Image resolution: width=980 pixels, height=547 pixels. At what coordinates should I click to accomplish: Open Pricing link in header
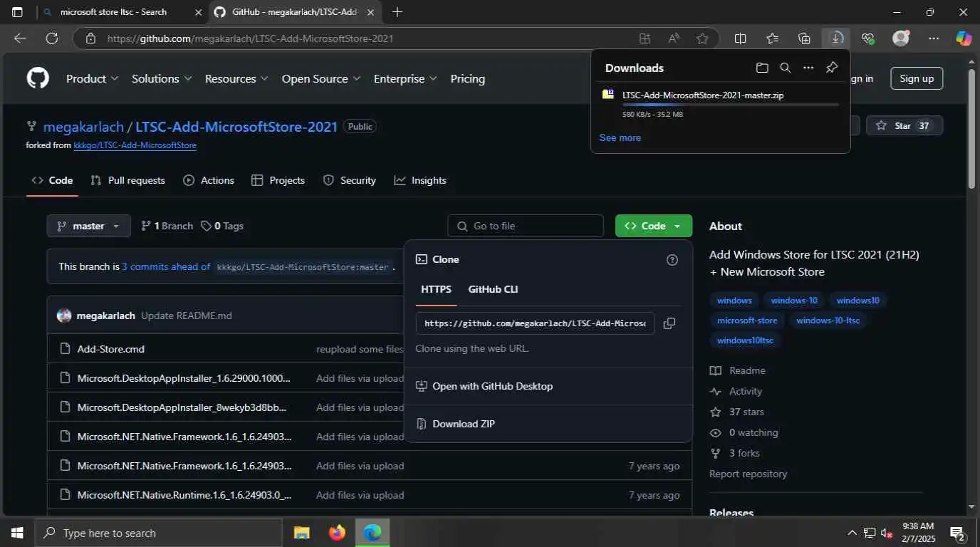pos(468,78)
